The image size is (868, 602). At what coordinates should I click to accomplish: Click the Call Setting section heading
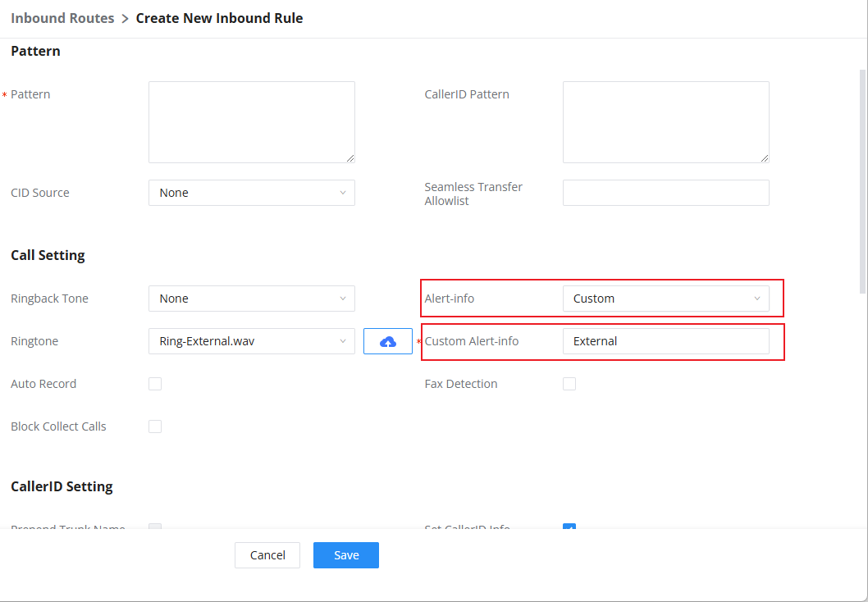click(x=48, y=255)
